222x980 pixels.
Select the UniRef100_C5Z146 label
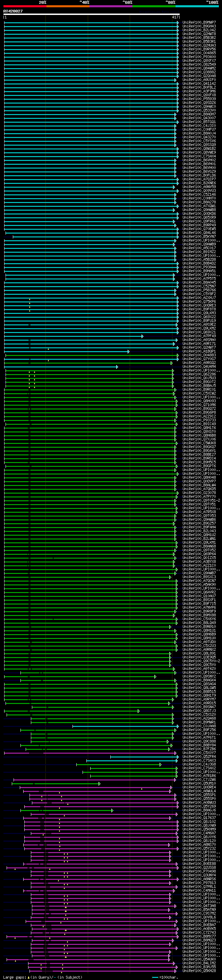tap(199, 194)
